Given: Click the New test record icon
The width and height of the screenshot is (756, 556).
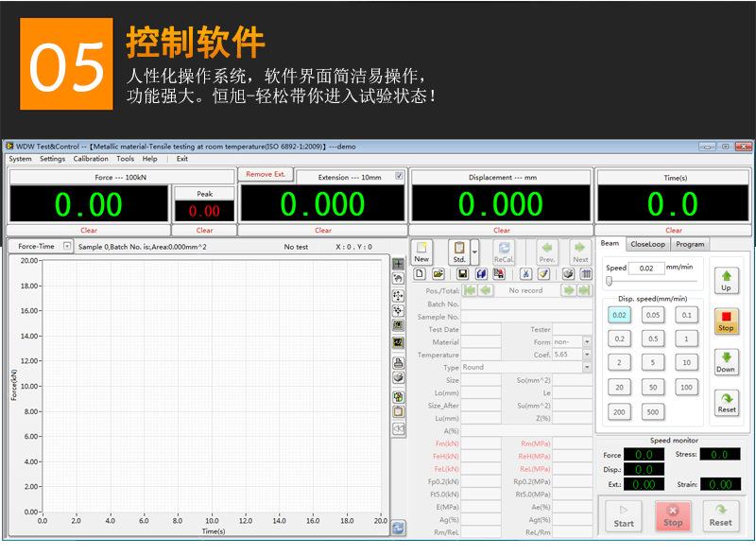Looking at the screenshot, I should [x=421, y=252].
